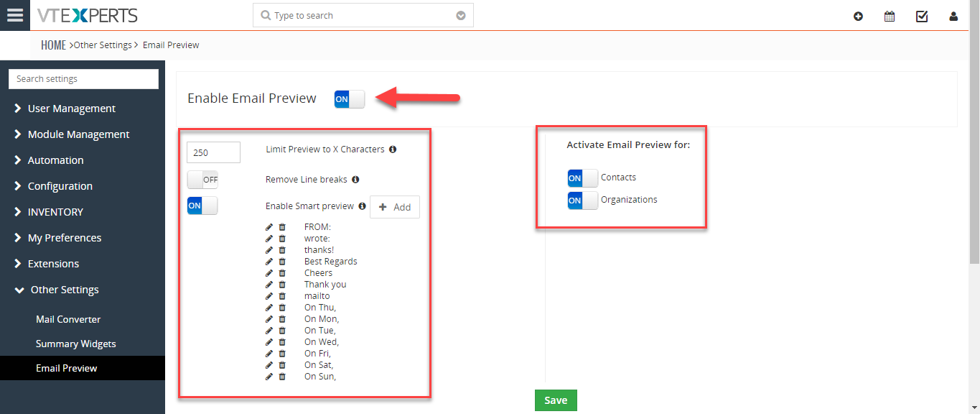The height and width of the screenshot is (414, 980).
Task: Click the green Save button
Action: [x=556, y=400]
